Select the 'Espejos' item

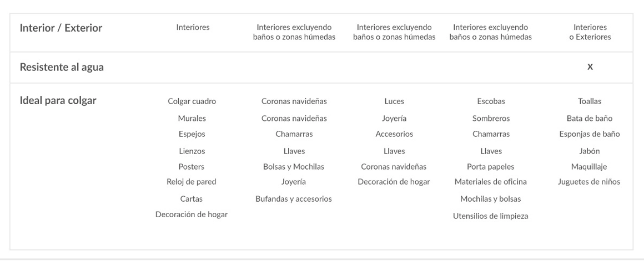[192, 134]
